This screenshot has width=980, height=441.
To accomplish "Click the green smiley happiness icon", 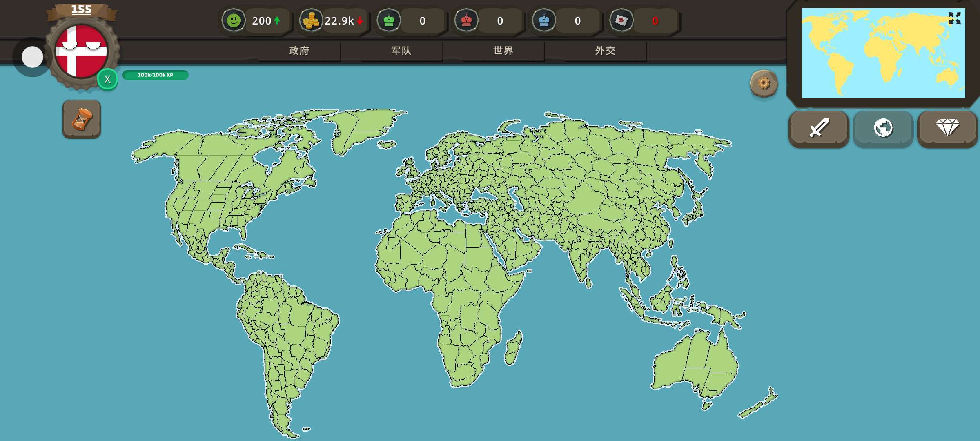I will tap(234, 20).
